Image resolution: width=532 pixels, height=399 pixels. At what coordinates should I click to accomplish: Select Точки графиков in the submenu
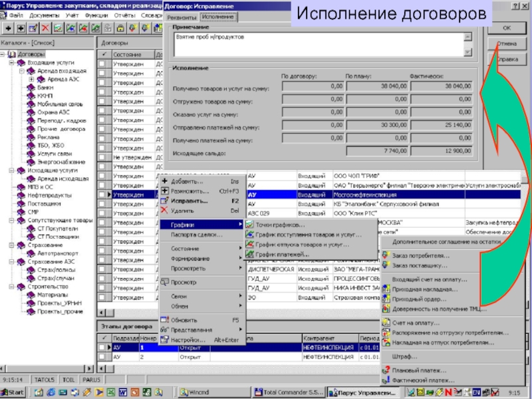coord(279,225)
